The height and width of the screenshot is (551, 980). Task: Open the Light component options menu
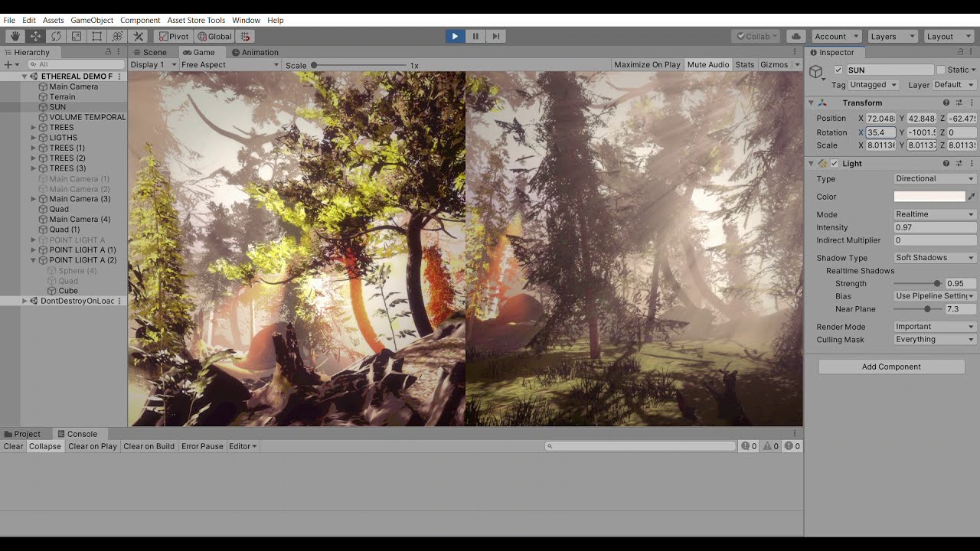pos(971,163)
